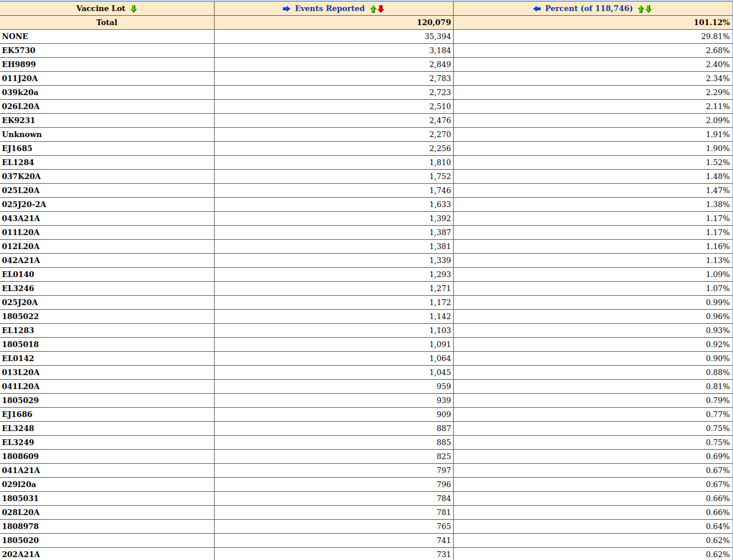Click the Vaccine Lot column header
Image resolution: width=733 pixels, height=560 pixels.
tap(101, 8)
